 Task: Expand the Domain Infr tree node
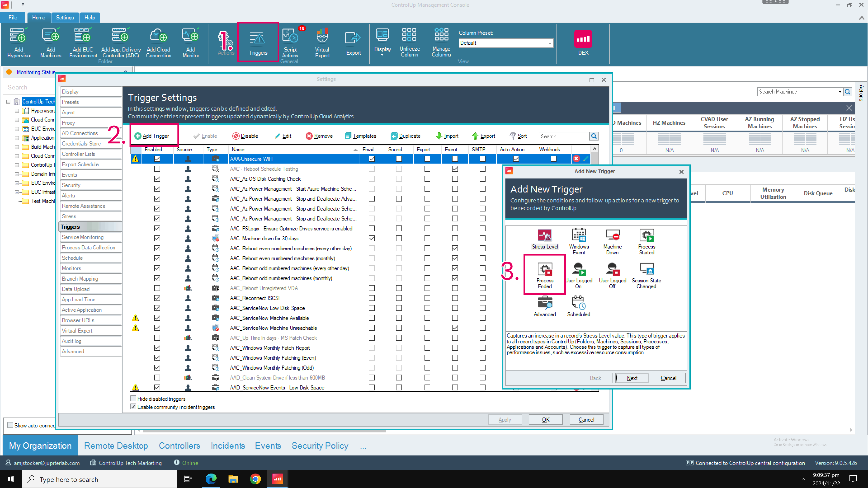(17, 174)
